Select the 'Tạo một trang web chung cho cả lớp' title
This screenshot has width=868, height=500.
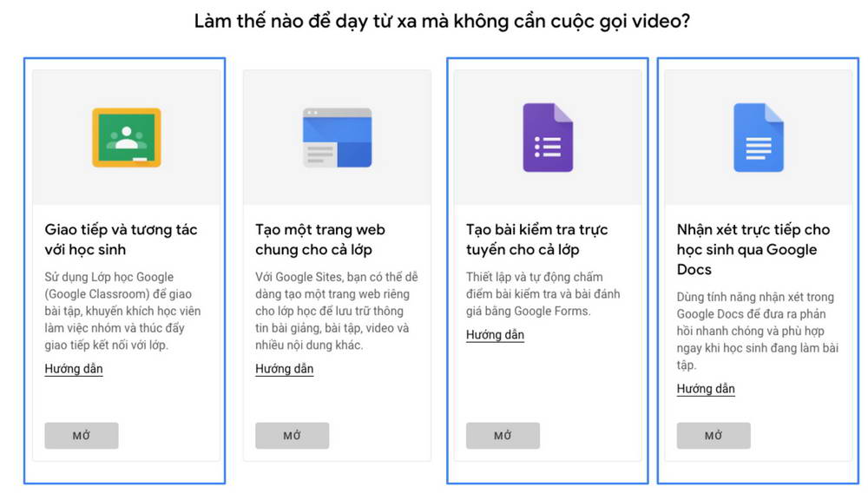pos(320,240)
